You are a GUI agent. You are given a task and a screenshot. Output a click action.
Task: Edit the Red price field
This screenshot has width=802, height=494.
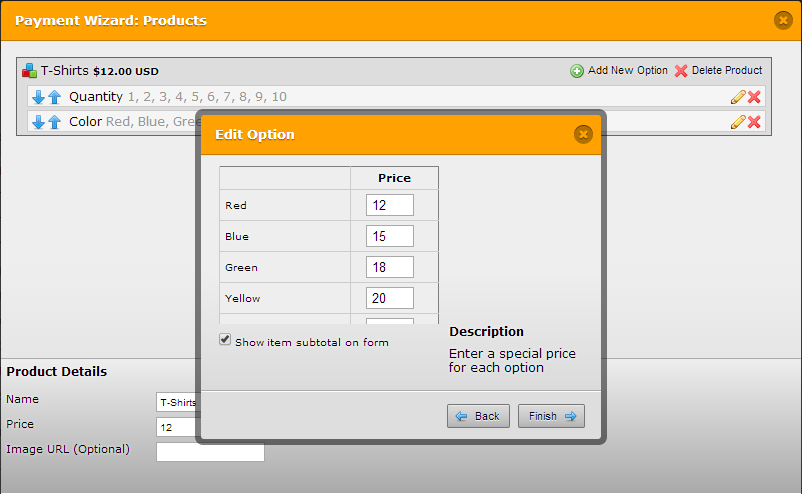(389, 205)
